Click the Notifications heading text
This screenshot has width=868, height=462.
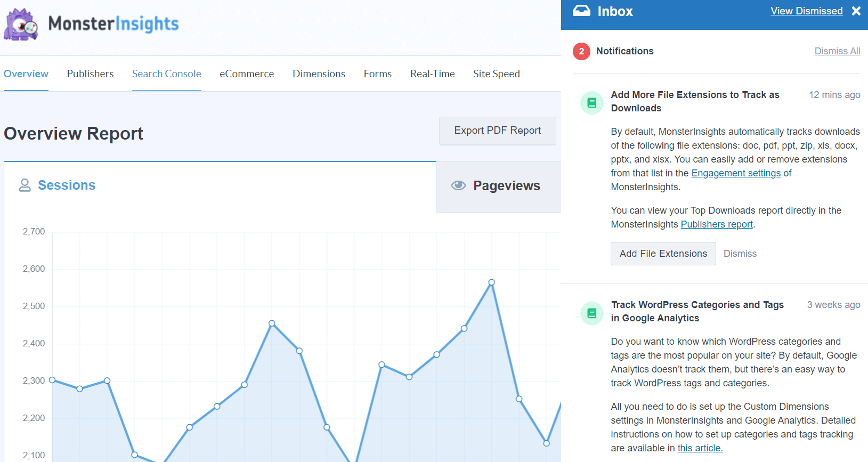625,51
